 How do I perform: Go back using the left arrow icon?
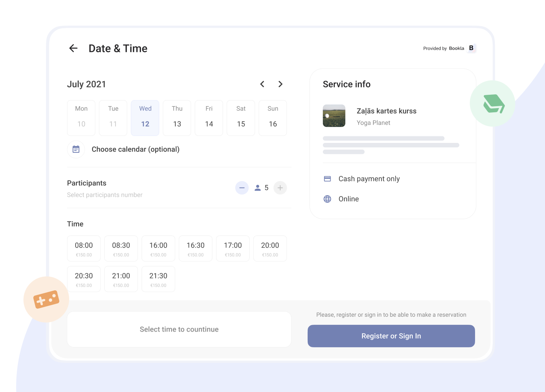[x=73, y=48]
